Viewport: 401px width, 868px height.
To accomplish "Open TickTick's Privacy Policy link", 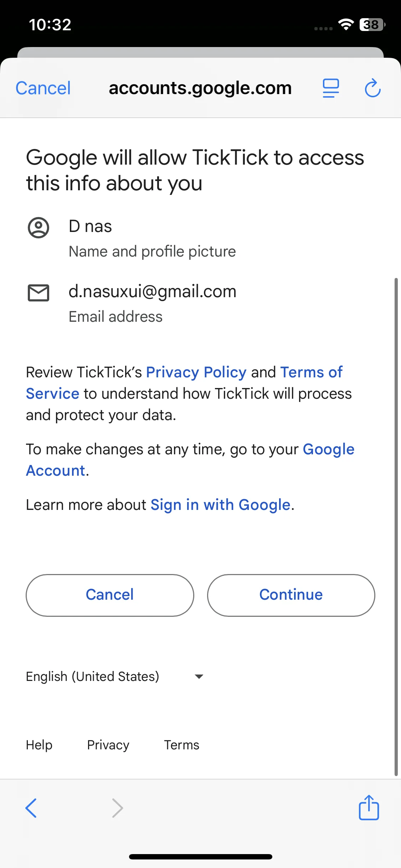I will 196,372.
